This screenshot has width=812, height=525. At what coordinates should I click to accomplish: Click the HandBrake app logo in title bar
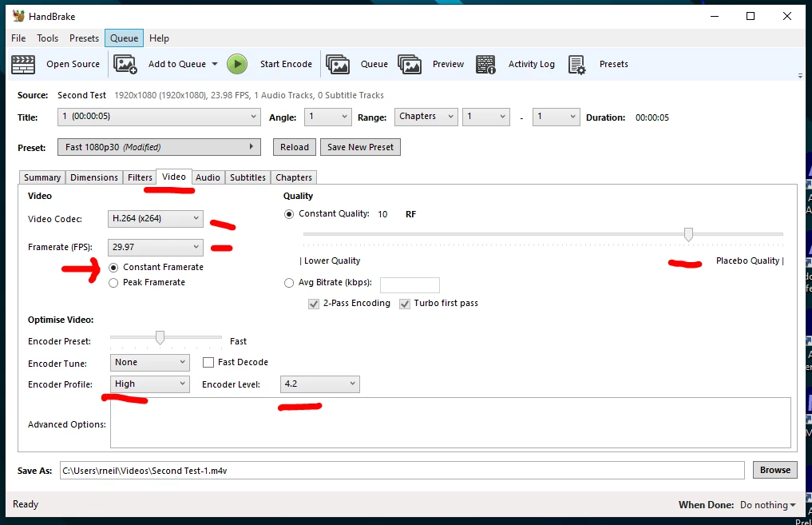[18, 16]
